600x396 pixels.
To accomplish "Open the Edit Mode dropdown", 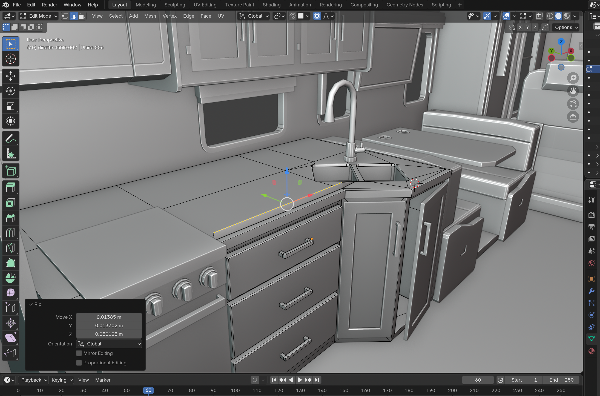I will (x=38, y=16).
